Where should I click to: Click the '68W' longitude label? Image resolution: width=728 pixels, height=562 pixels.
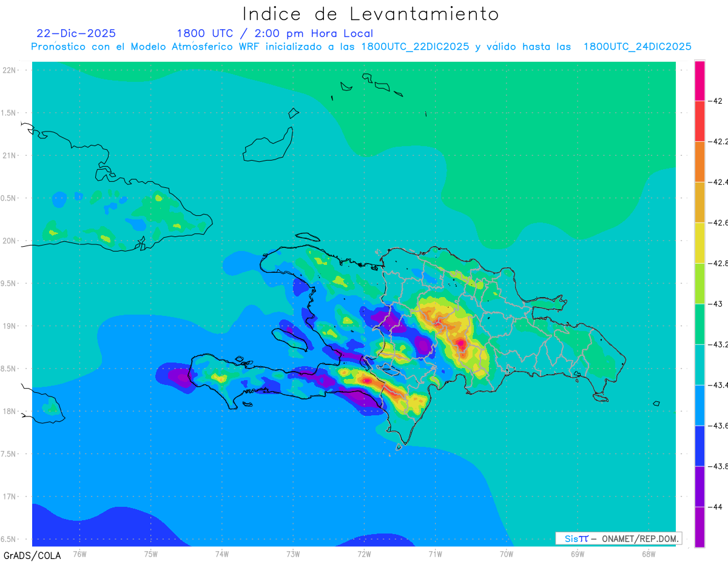pos(649,554)
